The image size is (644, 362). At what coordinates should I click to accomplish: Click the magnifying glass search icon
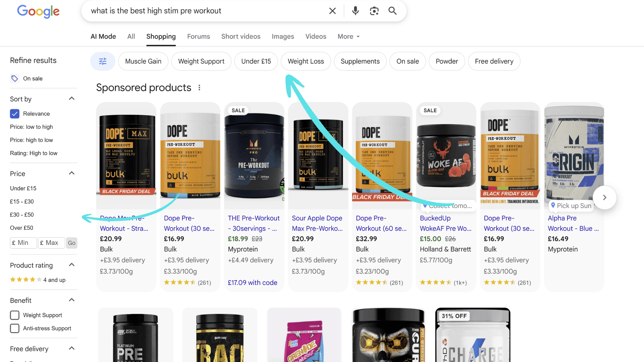pyautogui.click(x=393, y=11)
